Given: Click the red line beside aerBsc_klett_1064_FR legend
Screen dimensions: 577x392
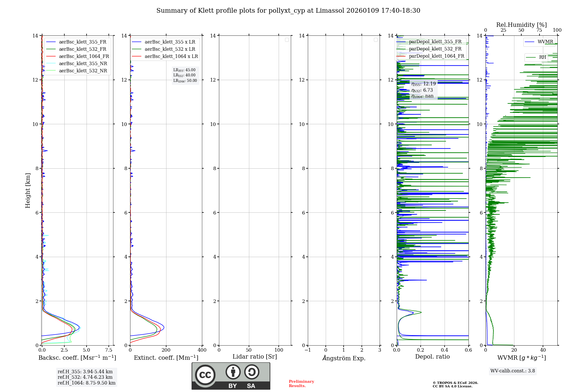Looking at the screenshot, I should [51, 56].
